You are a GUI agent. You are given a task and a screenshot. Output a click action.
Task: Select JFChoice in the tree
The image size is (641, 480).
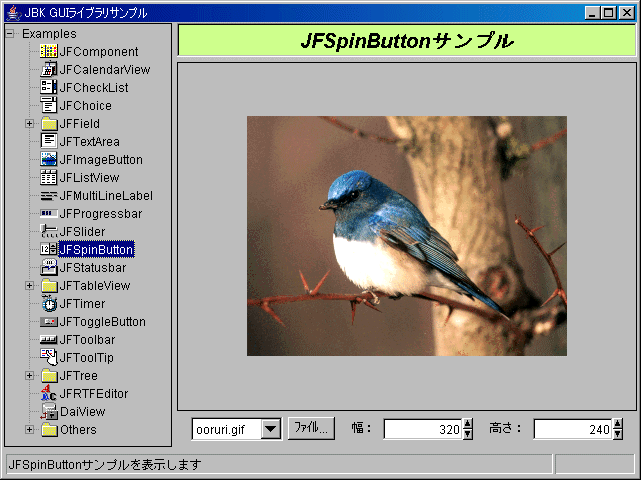point(85,105)
